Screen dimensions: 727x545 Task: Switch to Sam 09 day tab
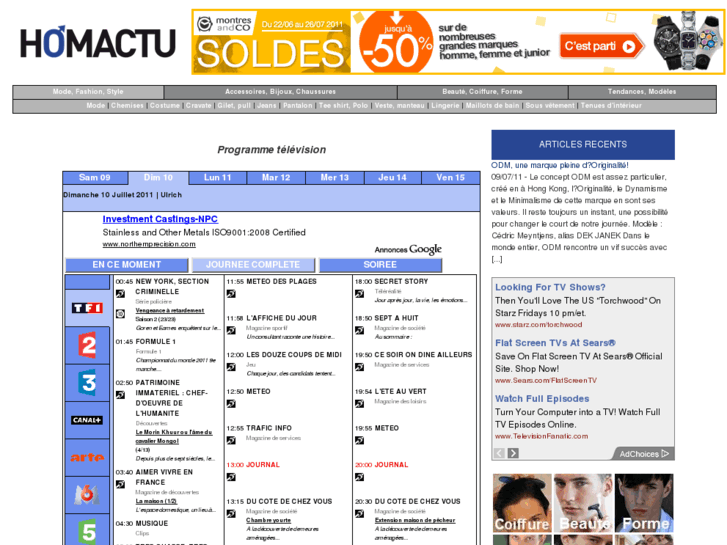pyautogui.click(x=95, y=178)
